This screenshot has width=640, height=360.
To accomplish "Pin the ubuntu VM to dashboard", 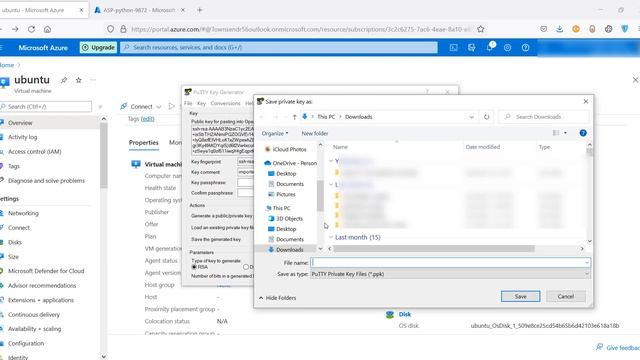I will tap(64, 80).
